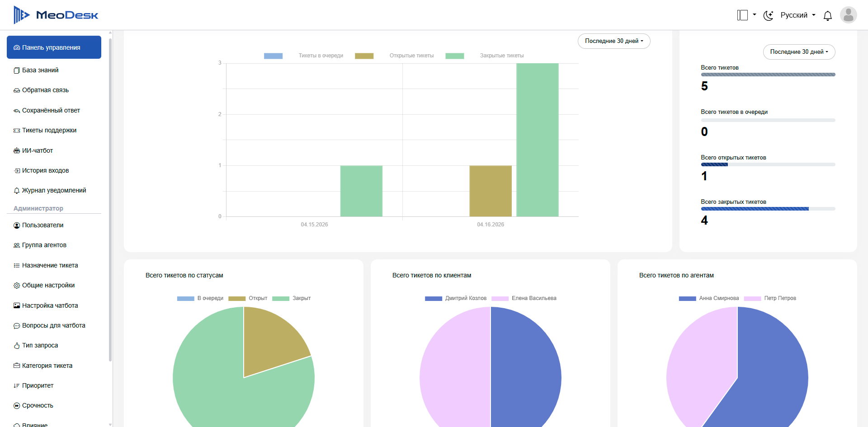Screen dimensions: 868x427
Task: Open the statistics panel's Последние 30 дней dropdown
Action: tap(799, 52)
